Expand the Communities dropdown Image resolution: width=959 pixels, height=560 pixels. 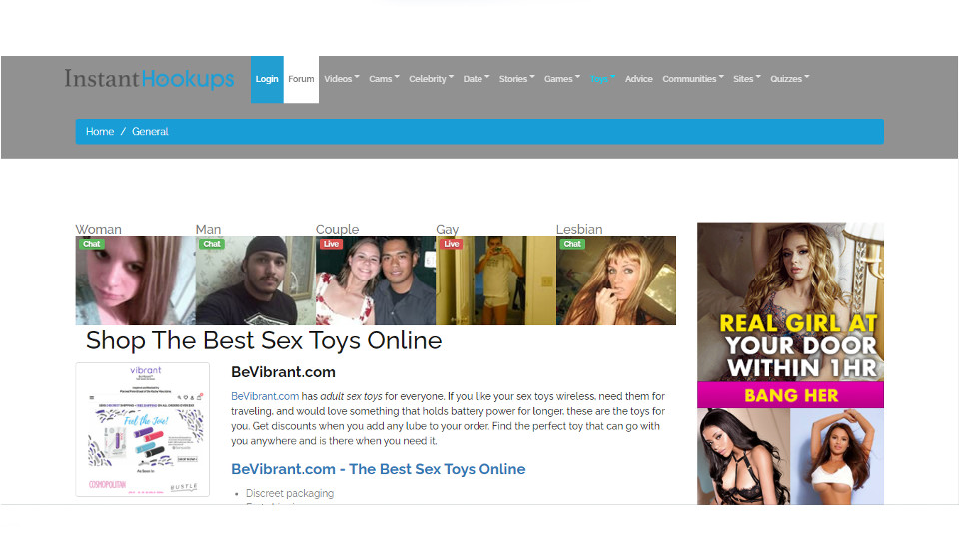tap(693, 79)
